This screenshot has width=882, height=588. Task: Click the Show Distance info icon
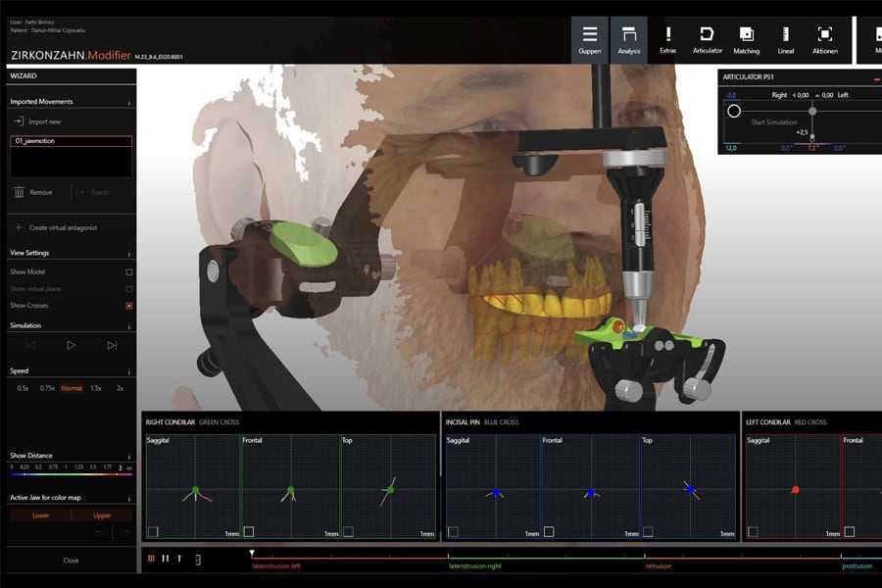[128, 457]
